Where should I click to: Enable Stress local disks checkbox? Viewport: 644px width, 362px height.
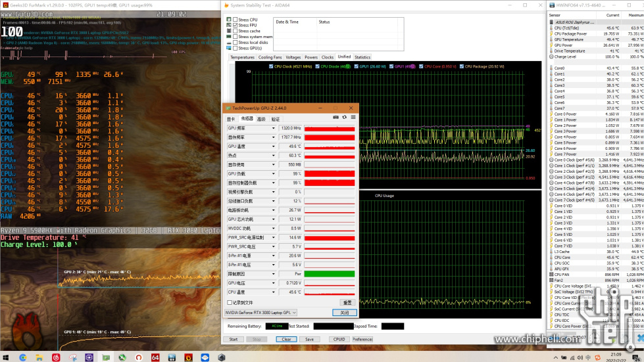pos(235,42)
